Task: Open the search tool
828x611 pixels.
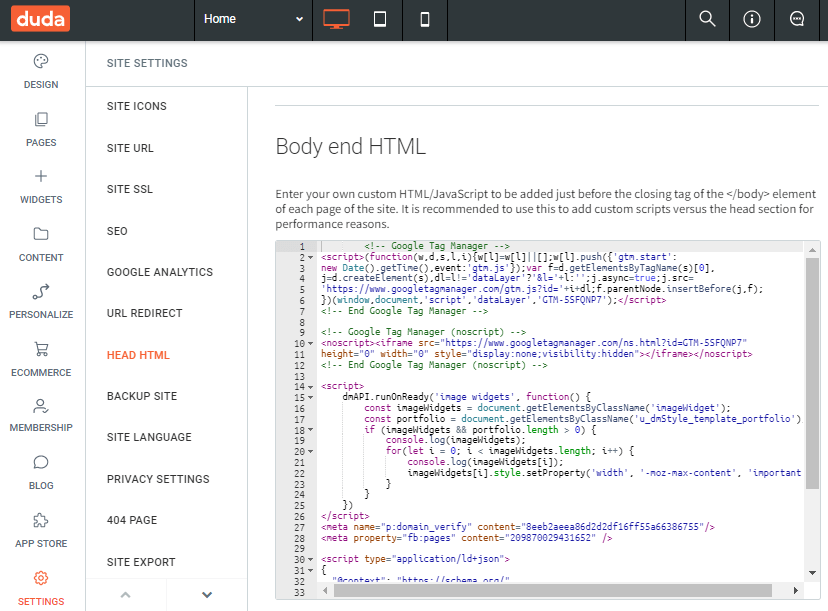Action: pyautogui.click(x=706, y=18)
